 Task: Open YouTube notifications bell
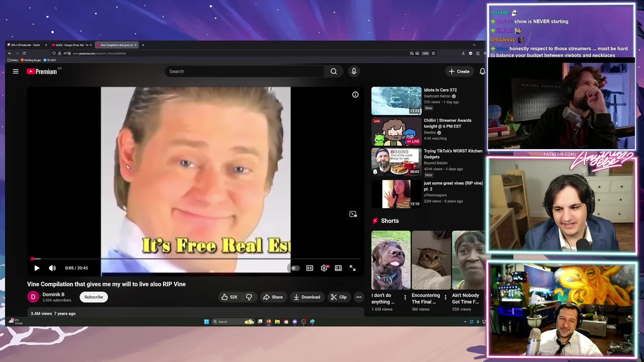coord(482,71)
